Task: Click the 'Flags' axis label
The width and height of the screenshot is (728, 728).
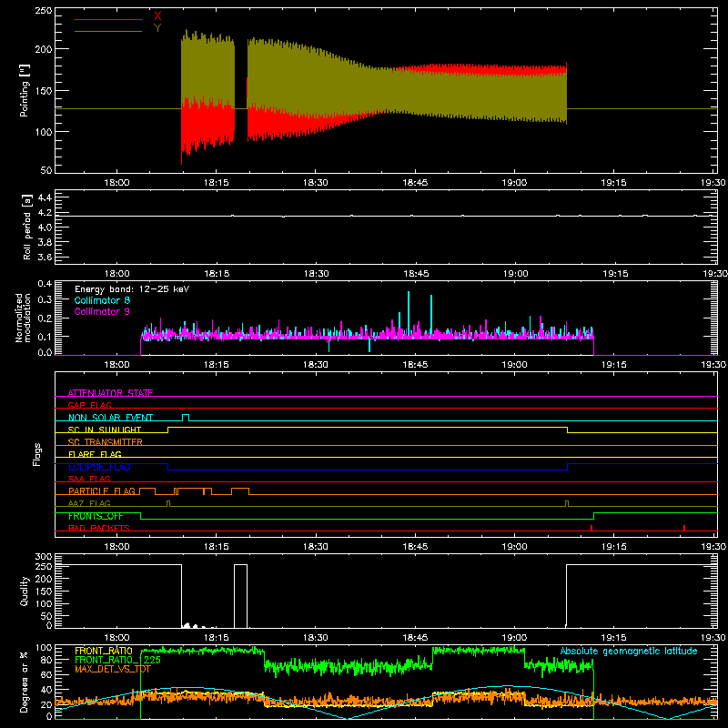Action: (x=37, y=454)
